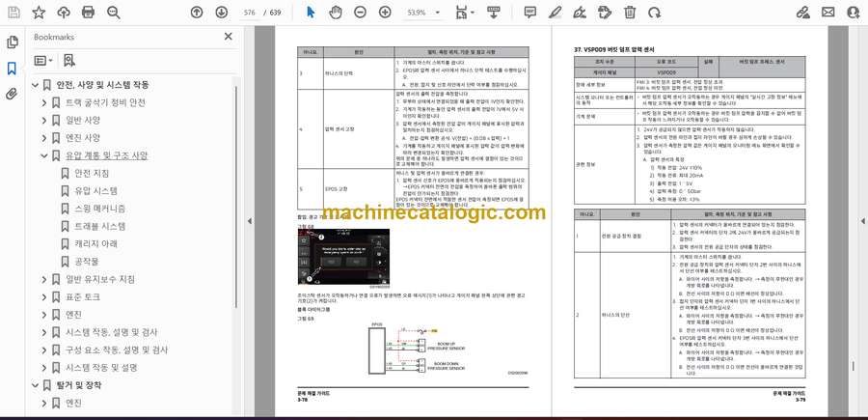This screenshot has width=868, height=420.
Task: Click the trash delete icon
Action: point(630,13)
